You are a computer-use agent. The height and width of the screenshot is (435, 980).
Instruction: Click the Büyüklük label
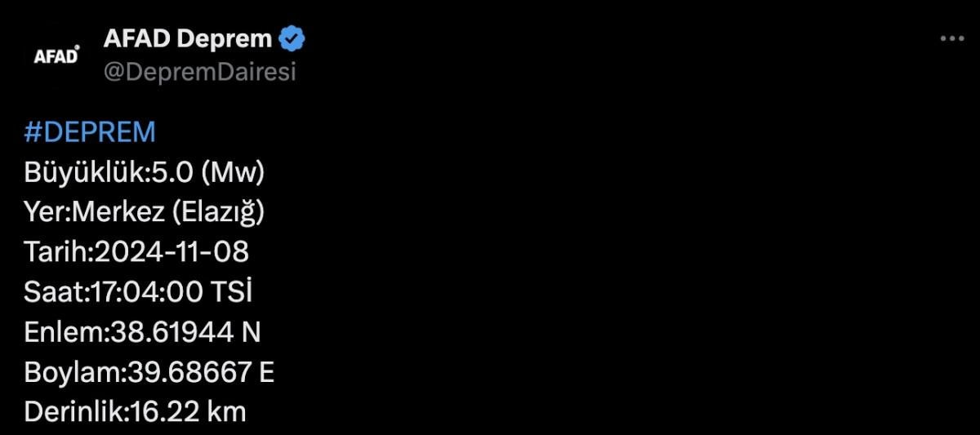(x=78, y=172)
